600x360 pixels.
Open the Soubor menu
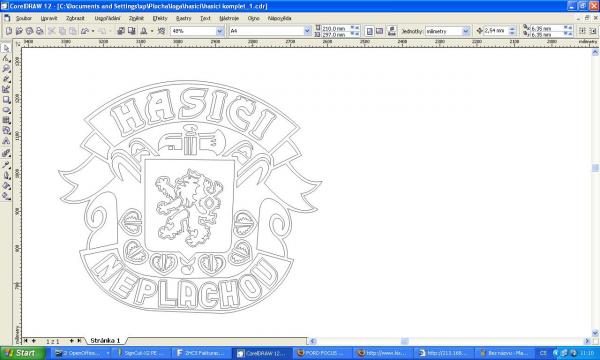24,18
